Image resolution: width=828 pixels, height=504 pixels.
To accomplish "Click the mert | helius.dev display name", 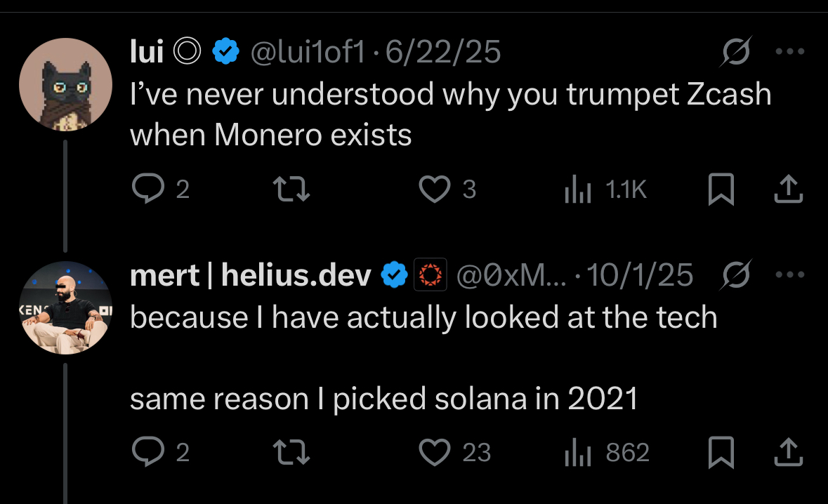I will coord(251,276).
